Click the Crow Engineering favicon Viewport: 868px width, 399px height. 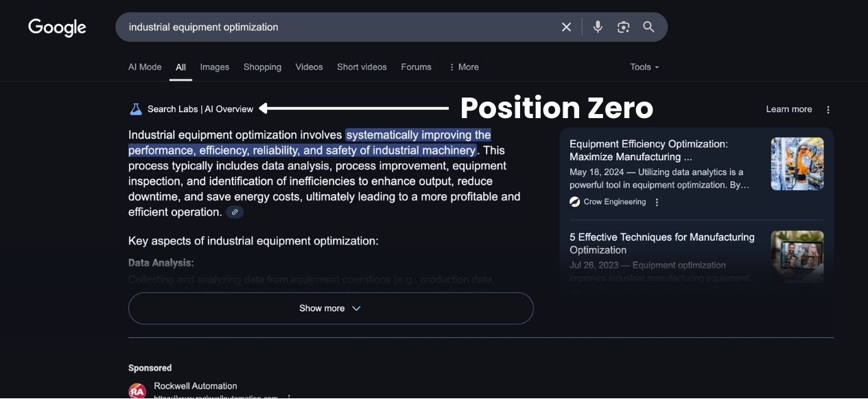[x=575, y=202]
